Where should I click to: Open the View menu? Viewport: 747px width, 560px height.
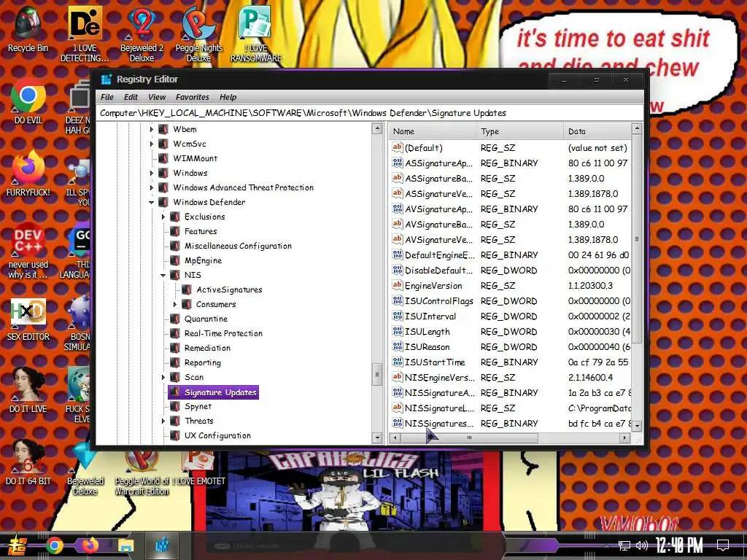[x=157, y=97]
